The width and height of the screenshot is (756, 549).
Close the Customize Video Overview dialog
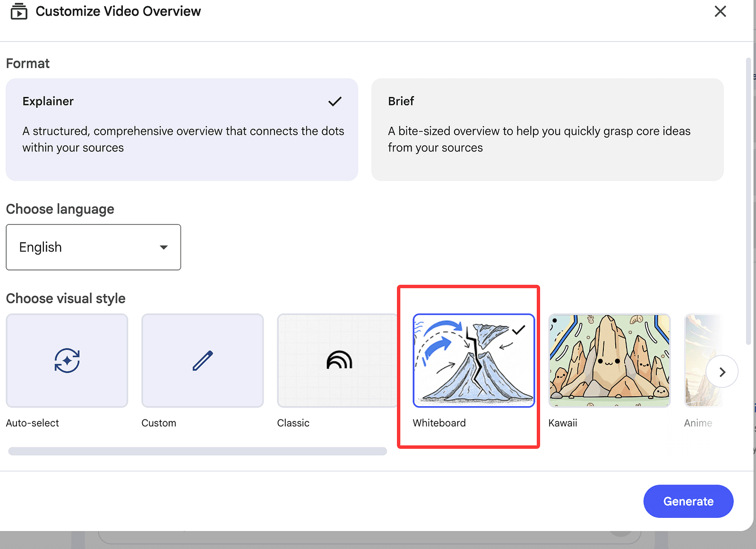click(x=720, y=11)
